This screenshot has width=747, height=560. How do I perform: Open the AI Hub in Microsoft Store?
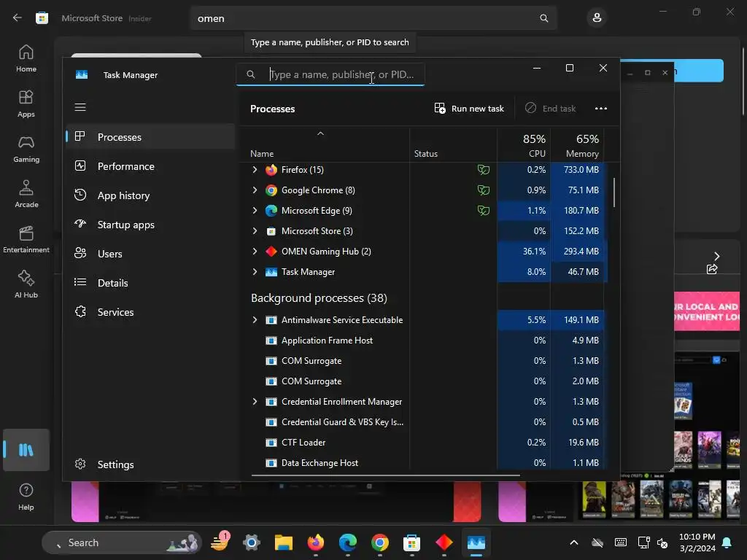tap(26, 285)
